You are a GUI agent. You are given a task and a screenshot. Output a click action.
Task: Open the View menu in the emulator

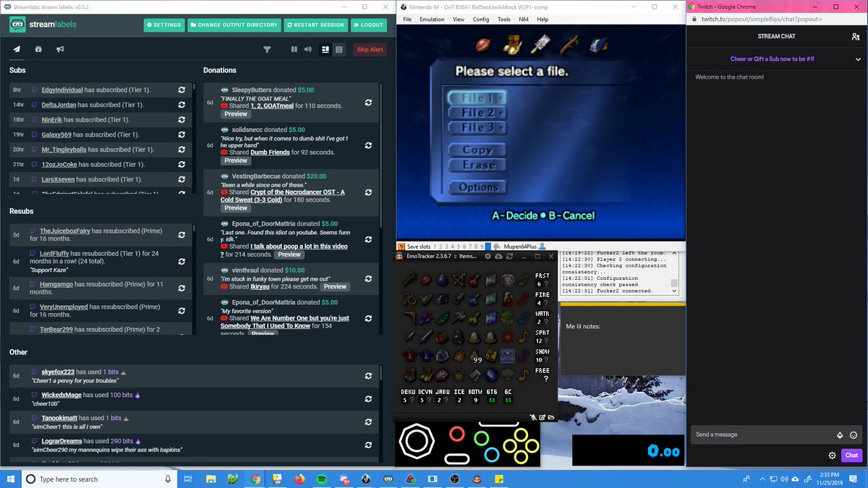459,20
